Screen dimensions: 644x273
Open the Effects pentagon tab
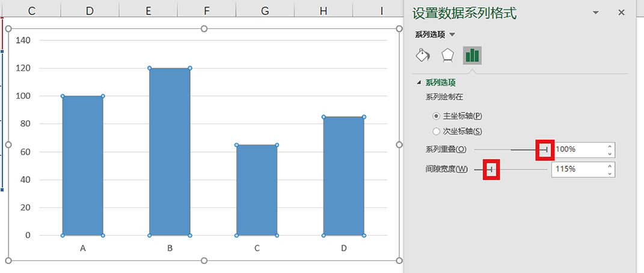tap(447, 55)
